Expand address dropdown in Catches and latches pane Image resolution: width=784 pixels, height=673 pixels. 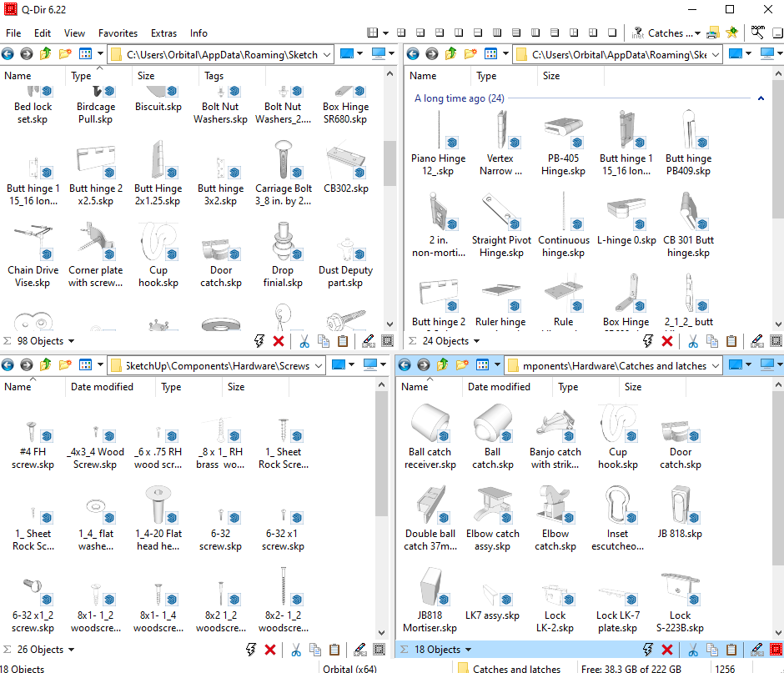click(716, 365)
